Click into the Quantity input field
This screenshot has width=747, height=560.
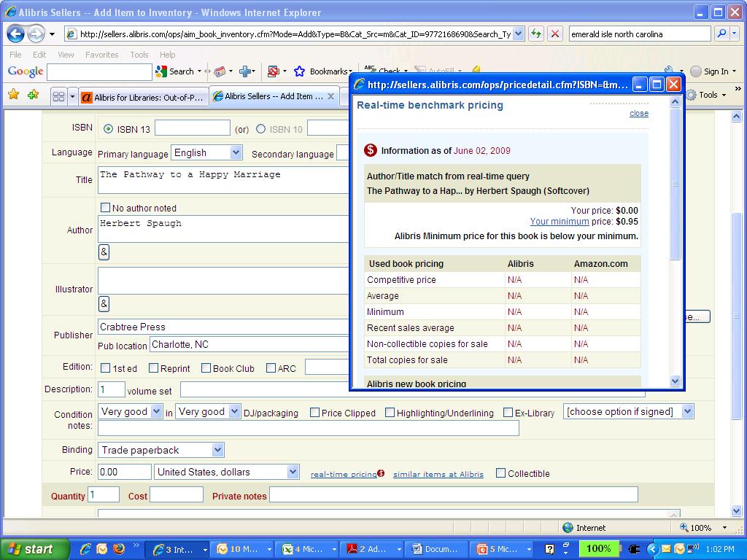pyautogui.click(x=104, y=495)
